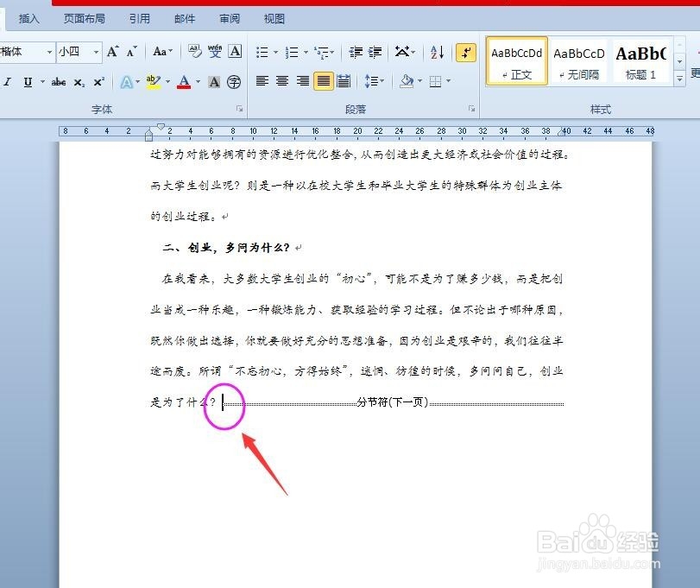This screenshot has width=700, height=588.
Task: Click the Clear Formatting icon
Action: coord(195,52)
